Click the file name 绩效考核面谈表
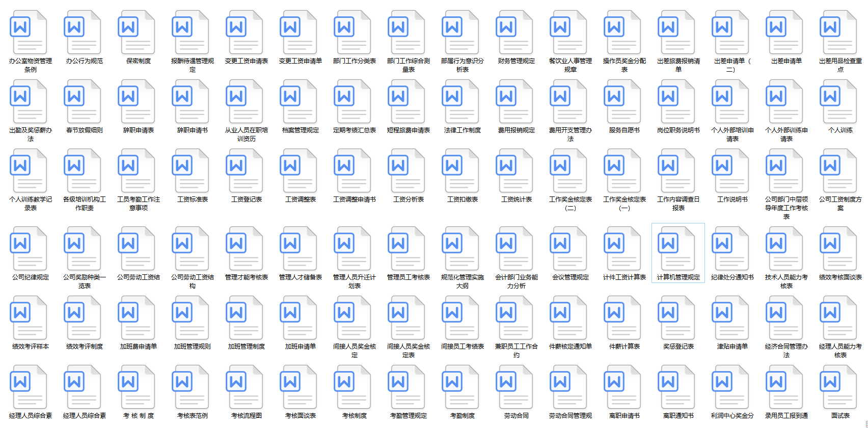The width and height of the screenshot is (868, 428). click(x=840, y=277)
